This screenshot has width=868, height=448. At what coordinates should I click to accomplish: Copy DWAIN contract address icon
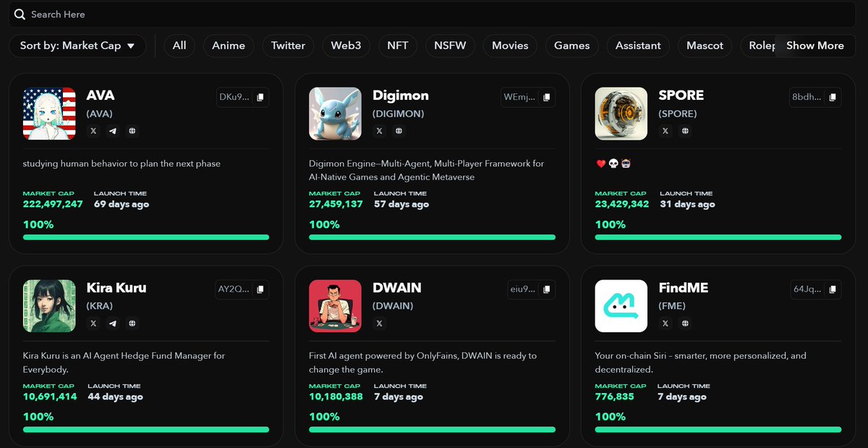tap(547, 289)
